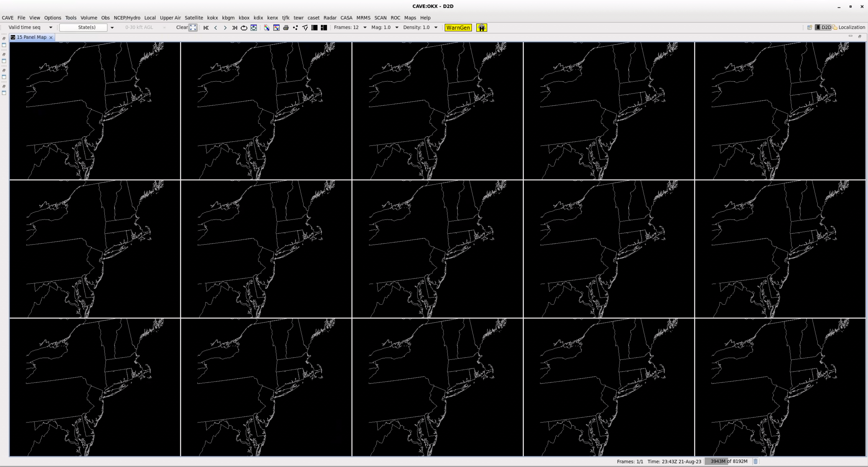Open the Options menu
Viewport: 868px width, 467px height.
pos(52,18)
